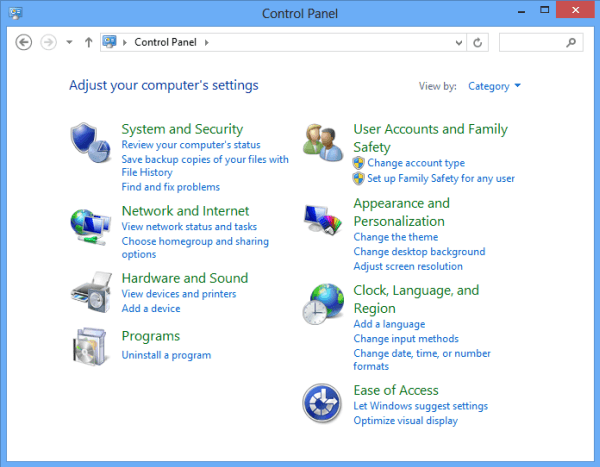Maximize the Control Panel window
Image resolution: width=600 pixels, height=467 pixels.
click(544, 10)
